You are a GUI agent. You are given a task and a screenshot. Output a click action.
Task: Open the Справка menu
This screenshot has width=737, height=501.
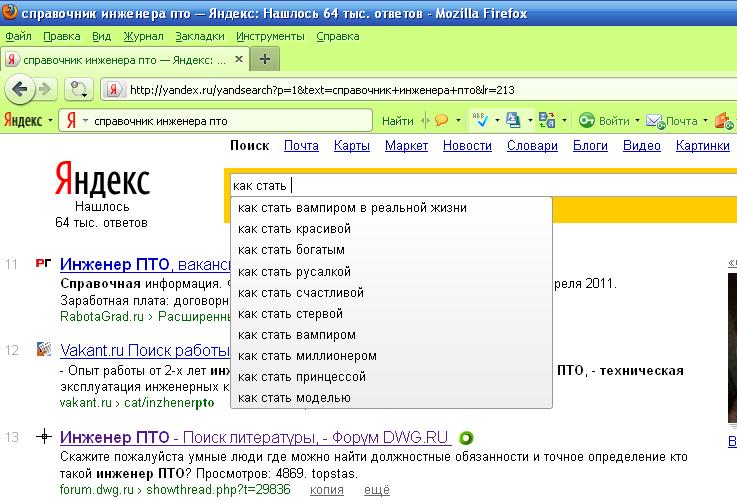(x=337, y=36)
